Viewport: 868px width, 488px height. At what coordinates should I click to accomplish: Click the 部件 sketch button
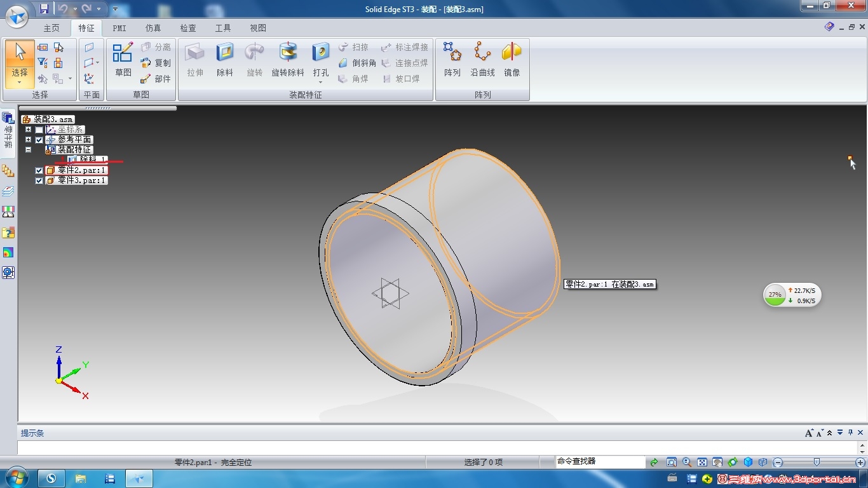pyautogui.click(x=156, y=79)
